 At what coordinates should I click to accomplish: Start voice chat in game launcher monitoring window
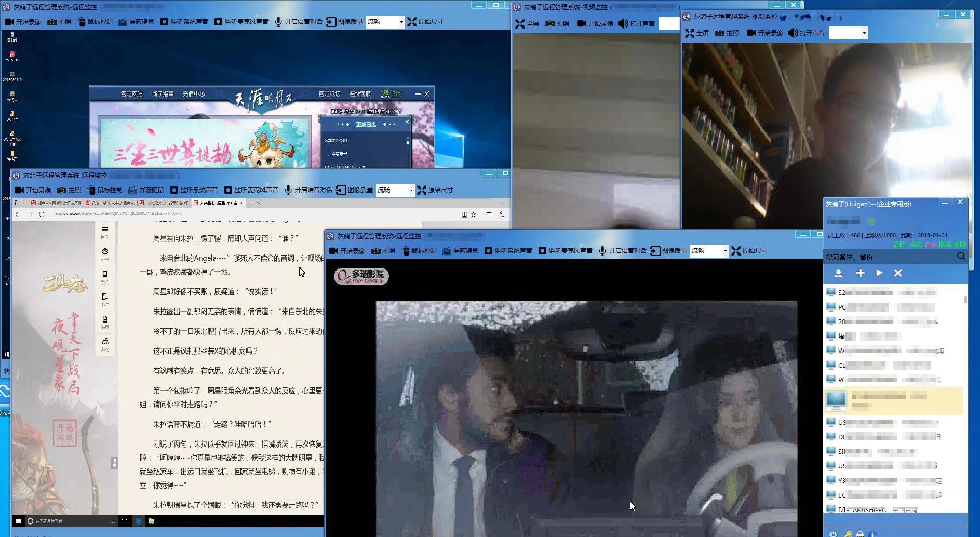299,22
